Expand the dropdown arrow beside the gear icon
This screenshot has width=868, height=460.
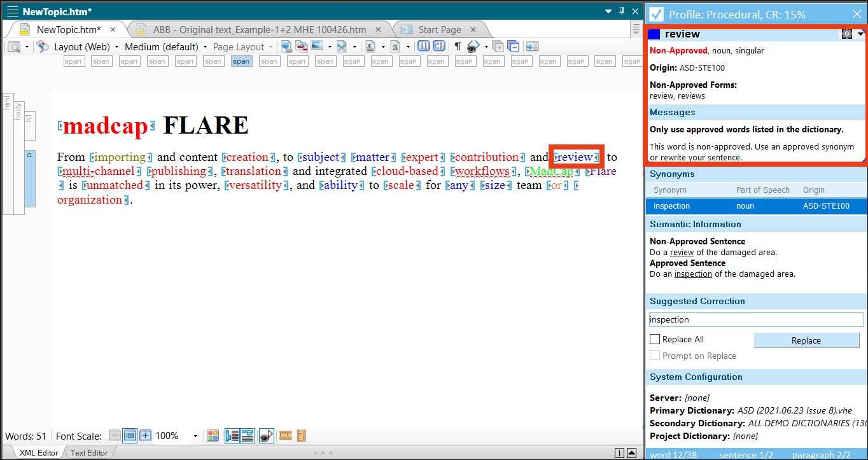[860, 34]
